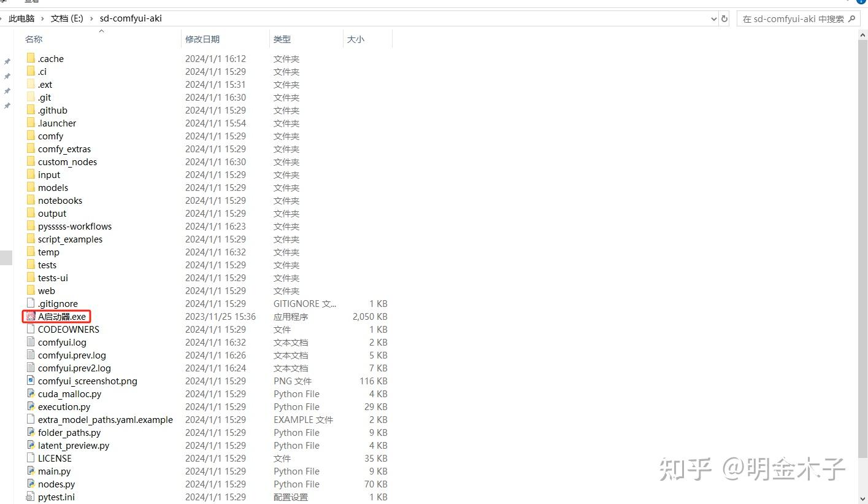Select the comfyui.prev2.log file name
Viewport: 868px width, 504px height.
pyautogui.click(x=74, y=368)
